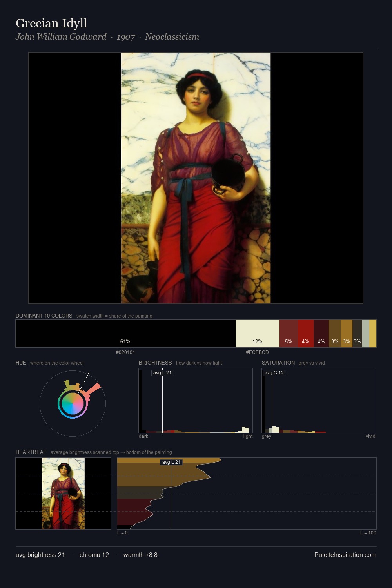392x588 pixels.
Task: Click the heartbeat chart's avg L 21 tag
Action: 171,462
